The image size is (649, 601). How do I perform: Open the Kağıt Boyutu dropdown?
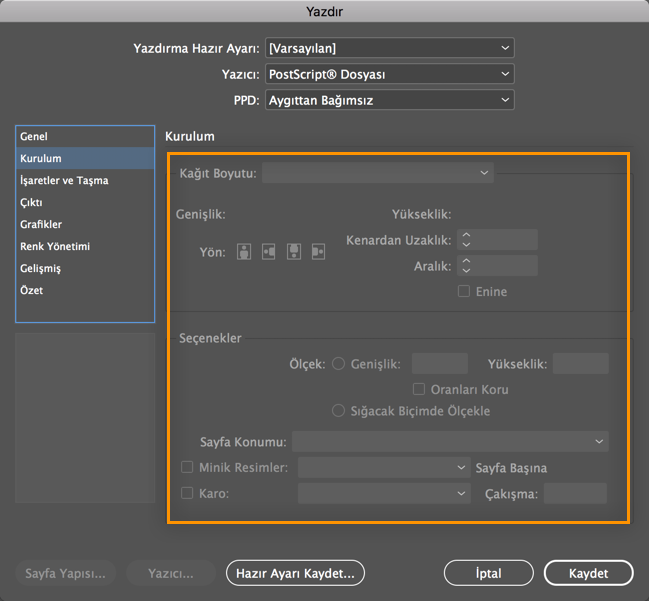tap(378, 173)
